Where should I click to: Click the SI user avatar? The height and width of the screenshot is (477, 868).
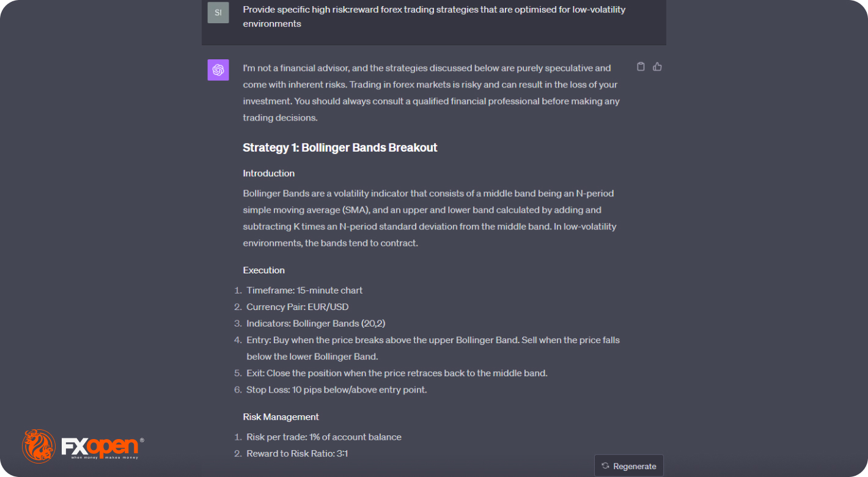point(218,13)
